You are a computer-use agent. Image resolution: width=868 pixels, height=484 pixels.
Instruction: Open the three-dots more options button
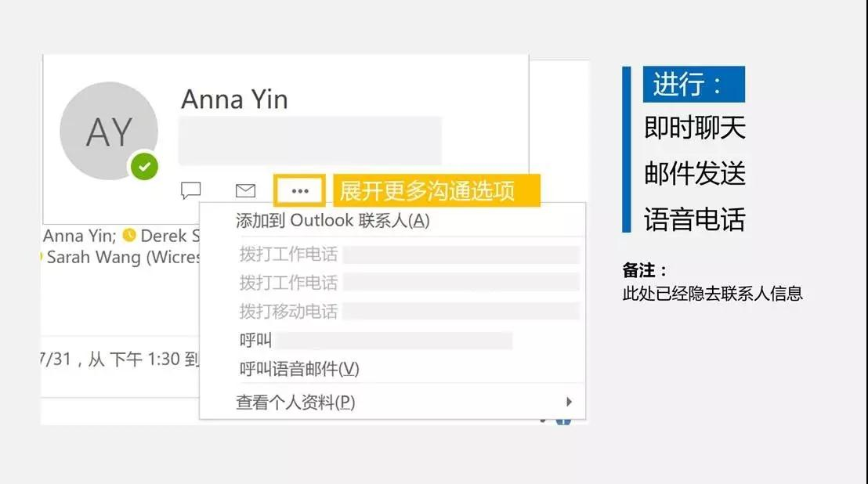coord(299,191)
